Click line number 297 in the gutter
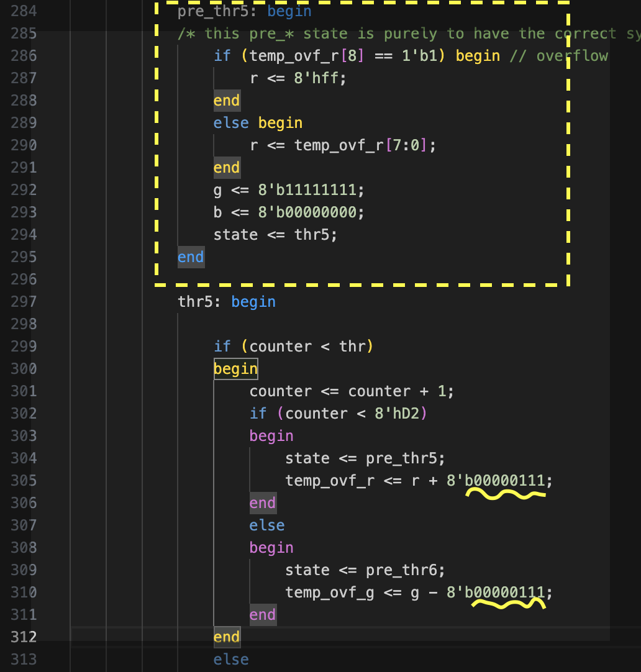The height and width of the screenshot is (672, 641). (24, 302)
